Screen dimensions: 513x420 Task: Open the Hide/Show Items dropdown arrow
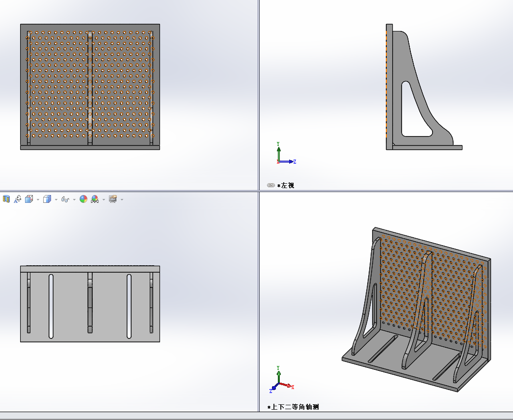click(x=74, y=199)
